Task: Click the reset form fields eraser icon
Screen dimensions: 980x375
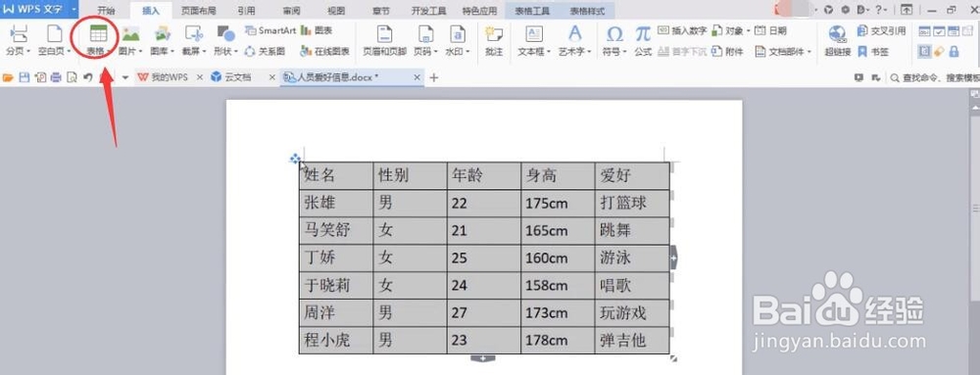Action: click(939, 51)
